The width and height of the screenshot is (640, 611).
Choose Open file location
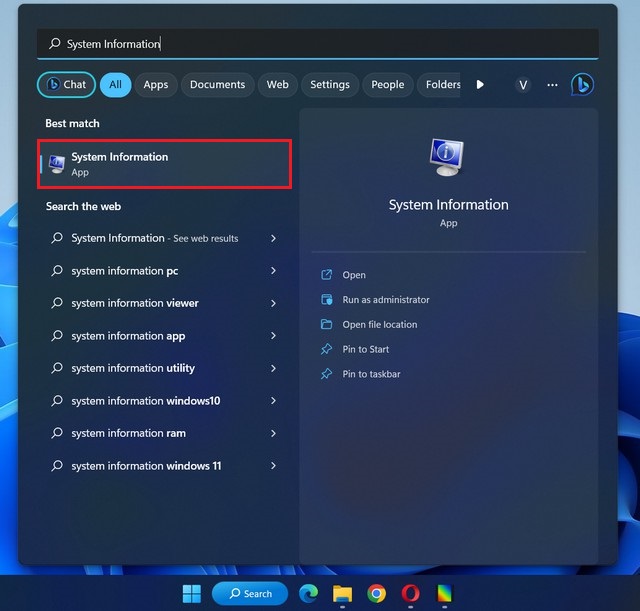[x=380, y=324]
